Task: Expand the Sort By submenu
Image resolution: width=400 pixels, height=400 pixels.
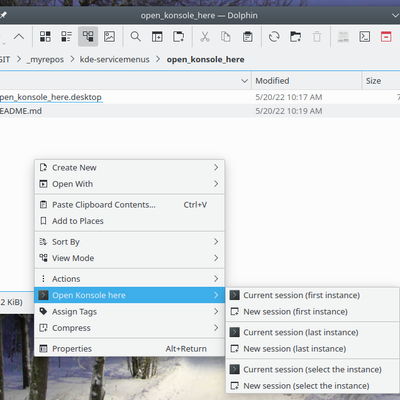Action: [130, 242]
